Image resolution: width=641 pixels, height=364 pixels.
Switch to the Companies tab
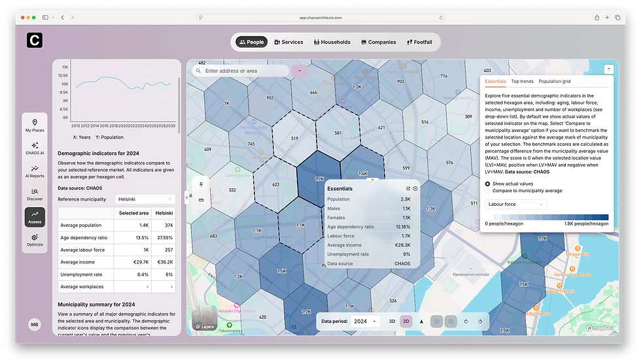[379, 42]
